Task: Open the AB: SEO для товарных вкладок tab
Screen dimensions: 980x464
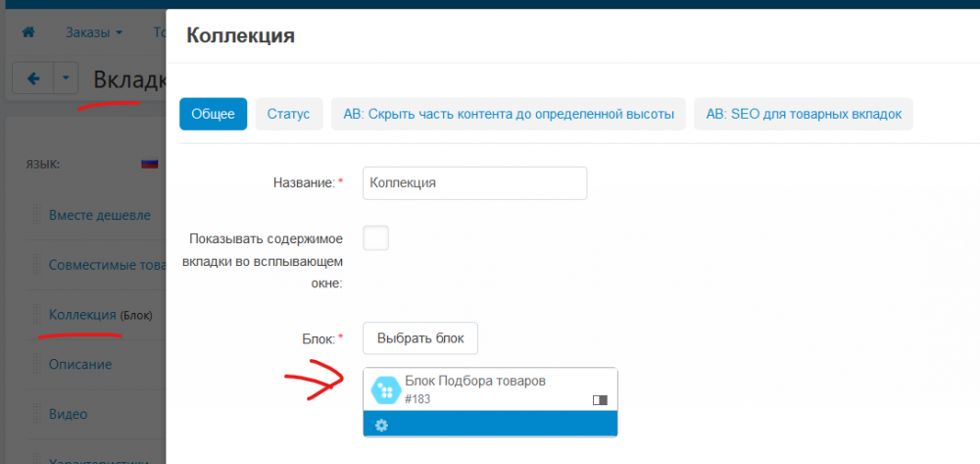Action: [803, 114]
